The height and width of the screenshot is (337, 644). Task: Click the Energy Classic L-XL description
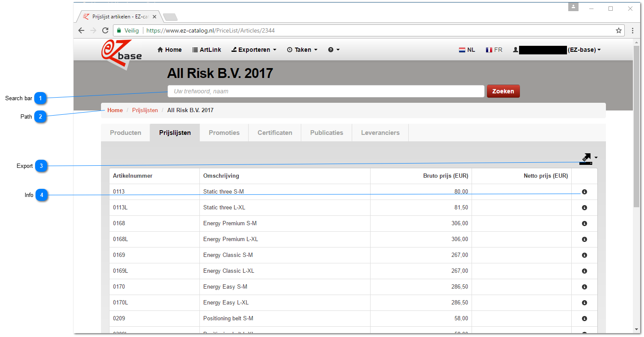click(x=229, y=271)
